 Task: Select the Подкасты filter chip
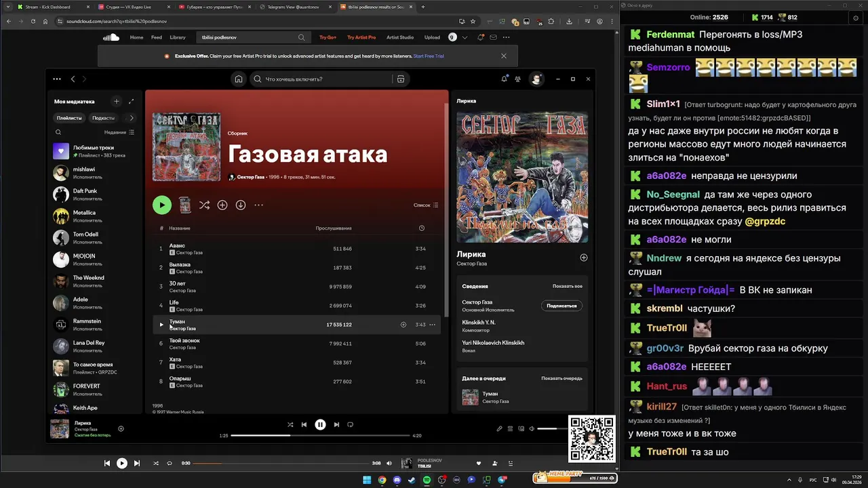104,118
